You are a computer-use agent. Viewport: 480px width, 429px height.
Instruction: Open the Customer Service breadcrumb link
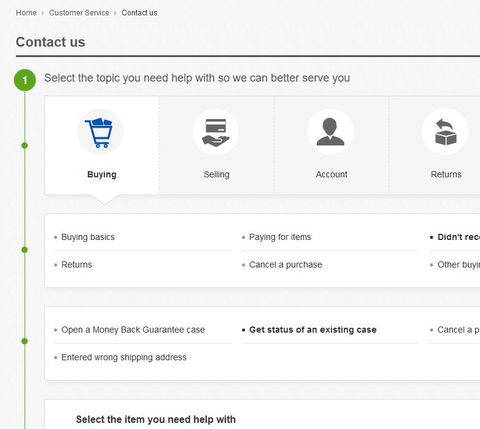point(79,13)
